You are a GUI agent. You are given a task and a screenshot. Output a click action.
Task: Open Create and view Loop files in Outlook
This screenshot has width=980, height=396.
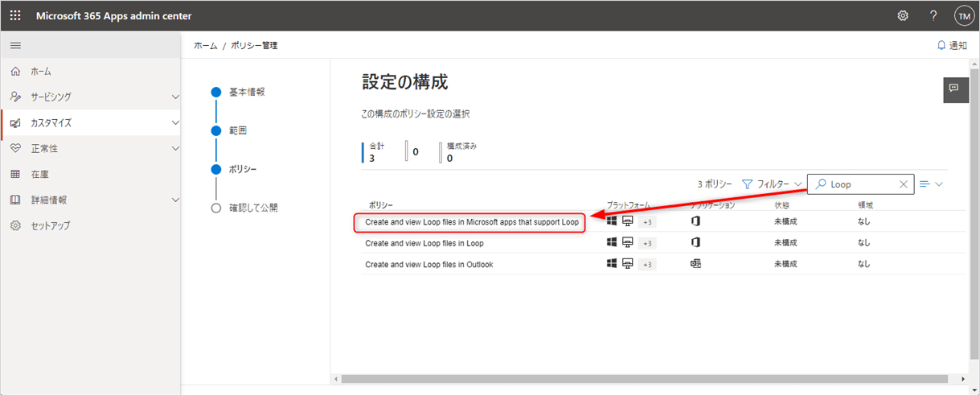point(429,264)
